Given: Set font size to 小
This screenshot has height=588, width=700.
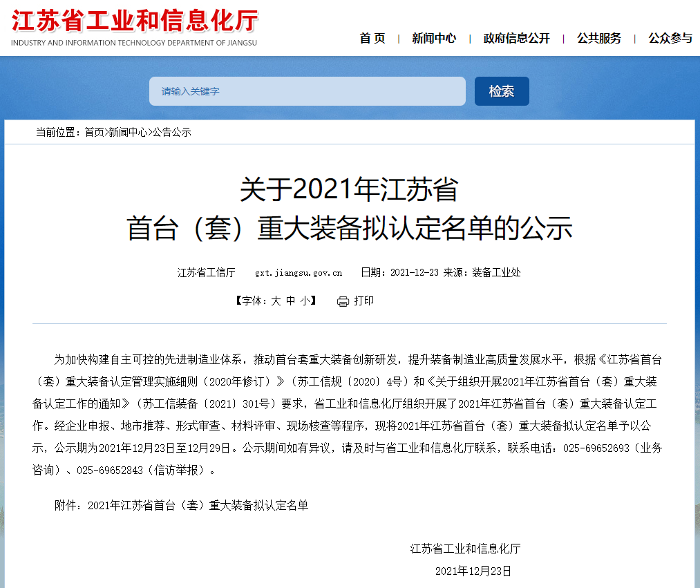Looking at the screenshot, I should point(305,301).
